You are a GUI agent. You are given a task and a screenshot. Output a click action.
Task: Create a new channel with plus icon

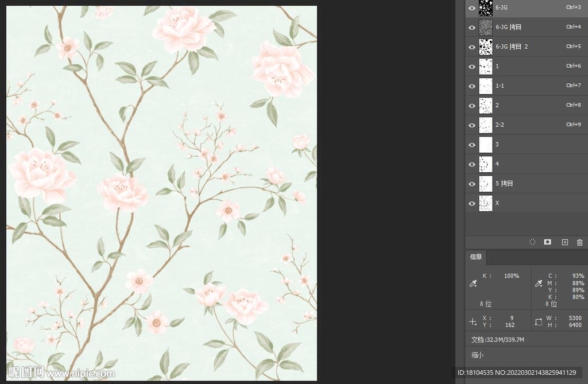[x=564, y=242]
